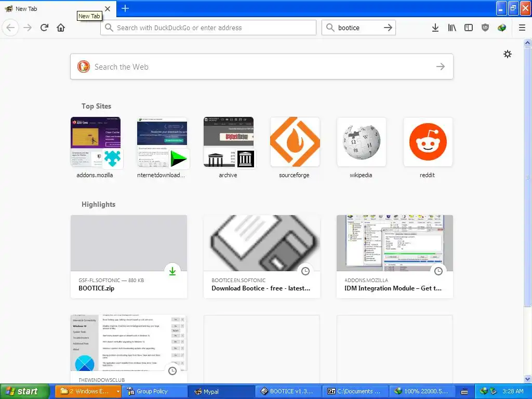532x399 pixels.
Task: Toggle the sidebar view icon
Action: coord(469,28)
